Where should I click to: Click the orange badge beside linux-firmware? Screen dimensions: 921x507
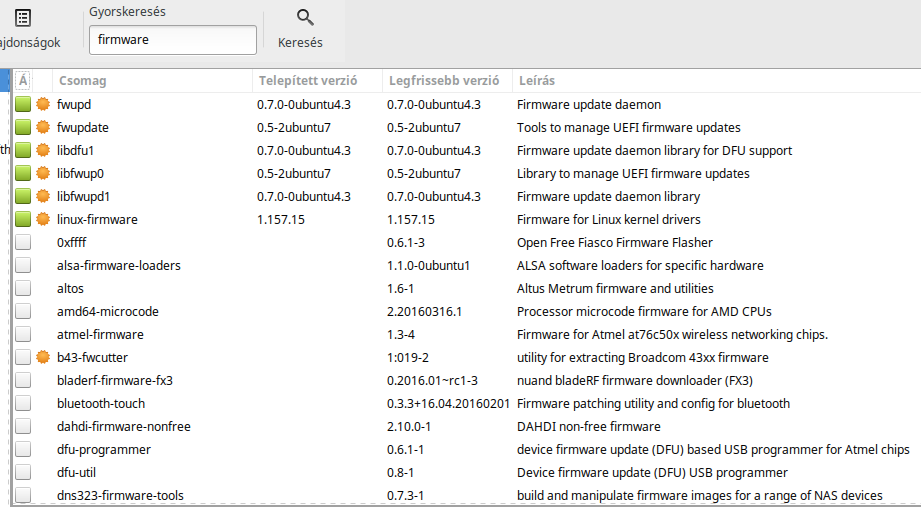(x=43, y=219)
